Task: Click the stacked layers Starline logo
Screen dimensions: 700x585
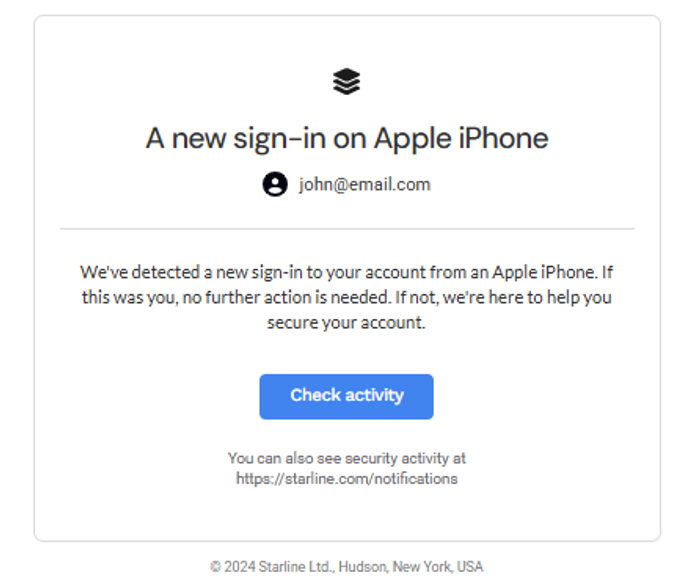Action: coord(346,81)
